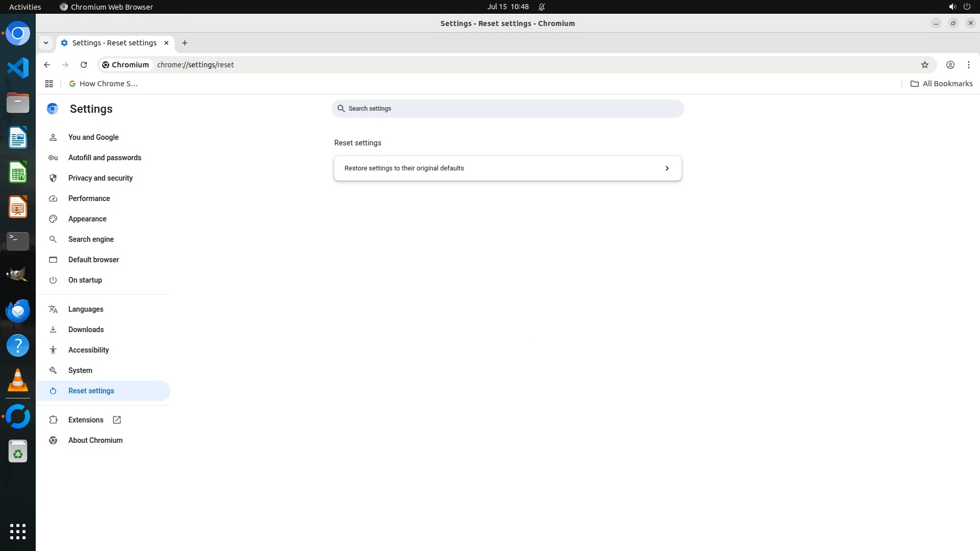Open Extensions in external page
This screenshot has width=980, height=551.
[86, 420]
